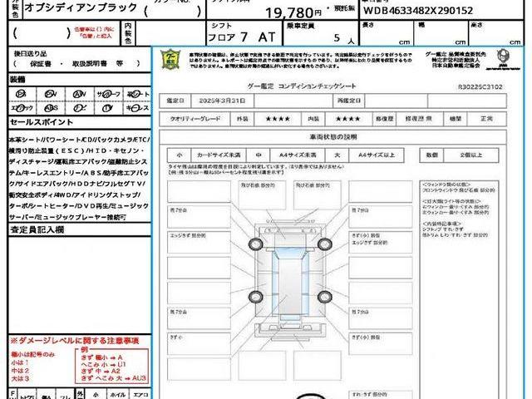Image resolution: width=532 pixels, height=399 pixels.
Task: Click the red 色替車 note text
Action: click(x=94, y=32)
